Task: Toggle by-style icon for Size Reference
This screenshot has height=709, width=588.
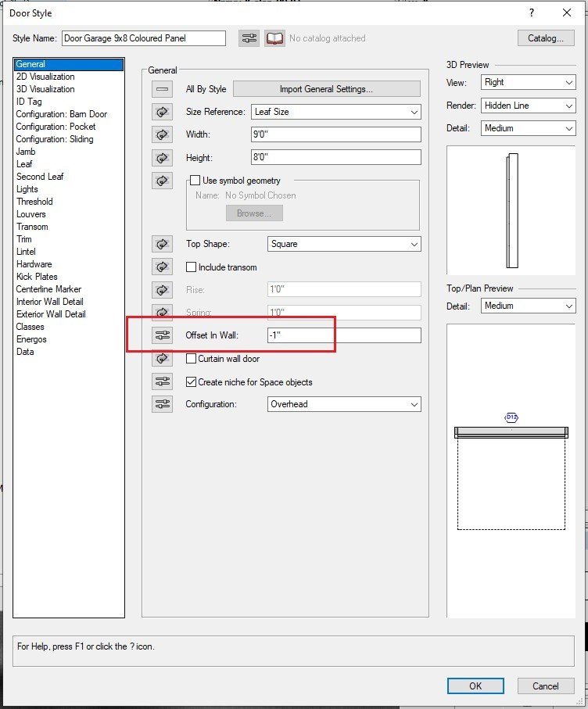Action: pos(162,112)
